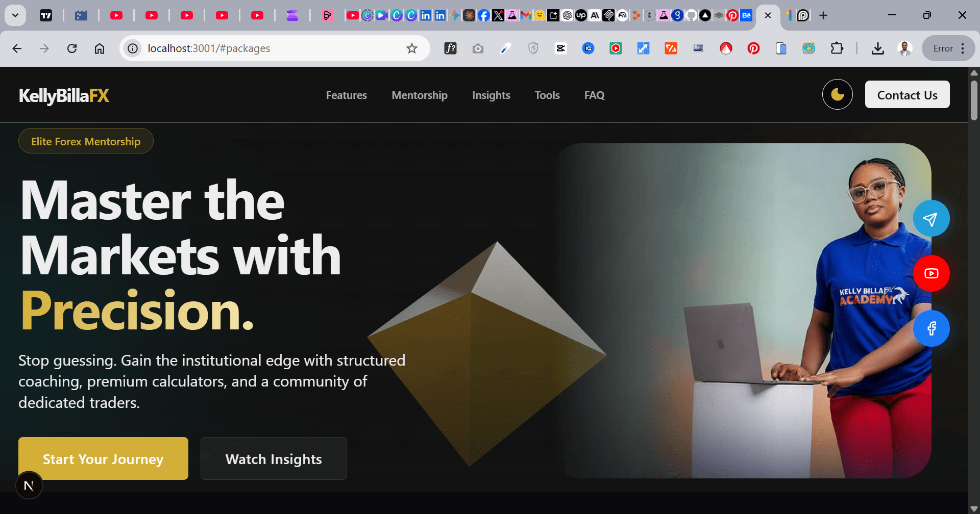Bookmark this page with the star icon

412,48
